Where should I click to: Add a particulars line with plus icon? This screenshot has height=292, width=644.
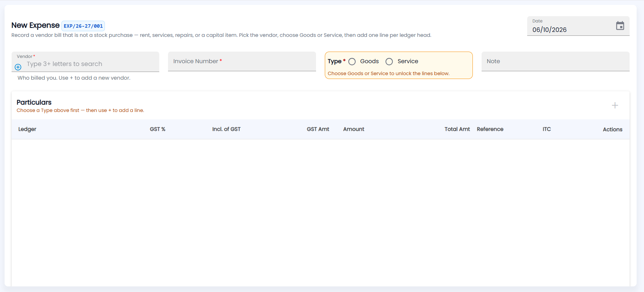[615, 105]
